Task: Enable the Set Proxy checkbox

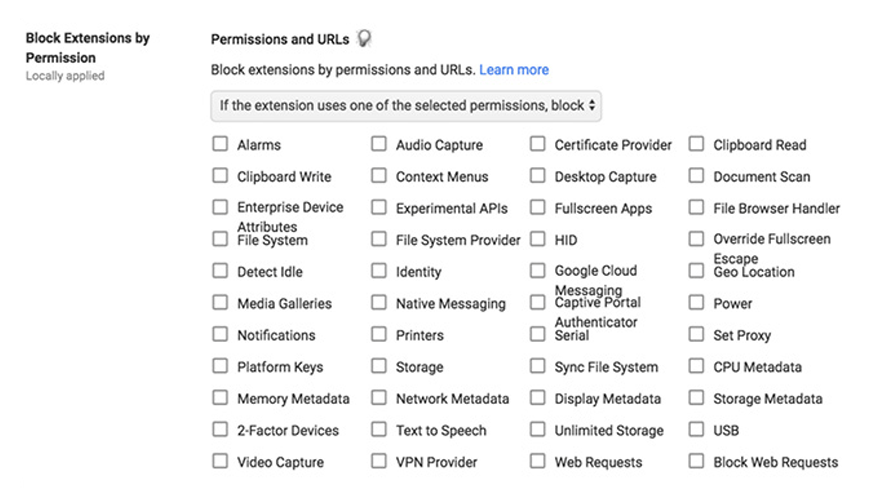Action: 696,334
